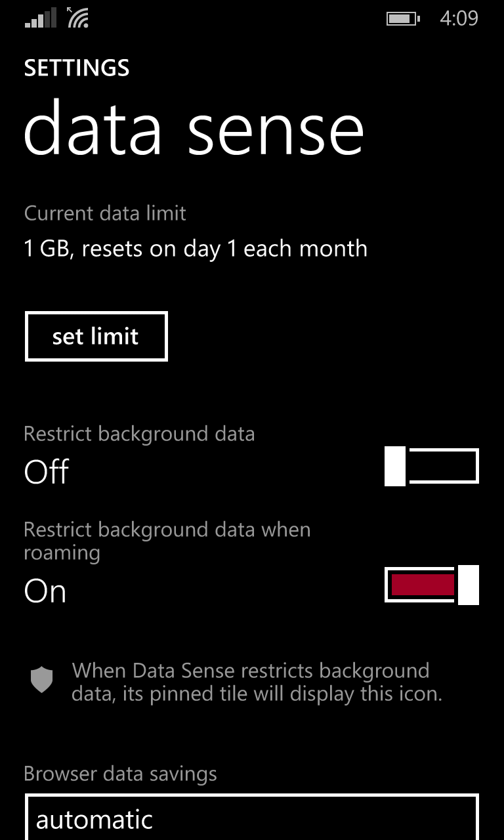The height and width of the screenshot is (840, 504).
Task: Tap the Off status text
Action: (x=46, y=472)
